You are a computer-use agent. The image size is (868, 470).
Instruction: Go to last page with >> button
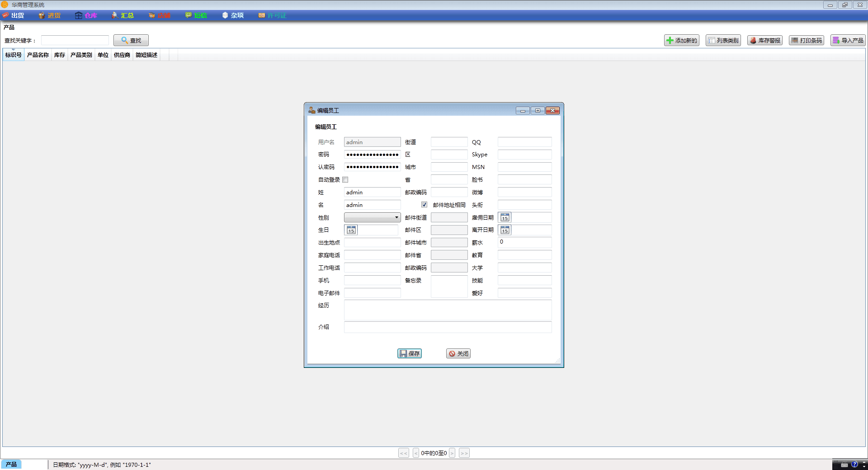[x=464, y=453]
